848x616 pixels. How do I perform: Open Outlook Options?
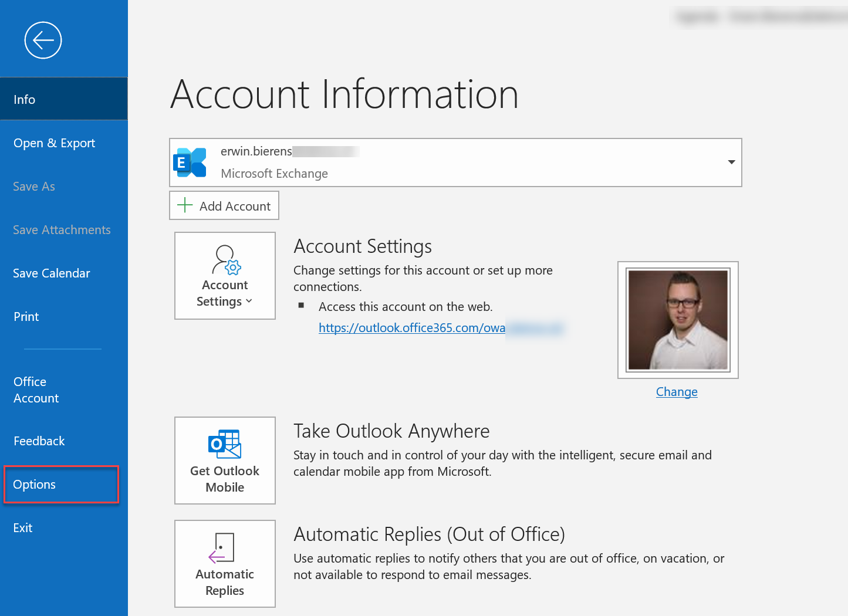(62, 485)
